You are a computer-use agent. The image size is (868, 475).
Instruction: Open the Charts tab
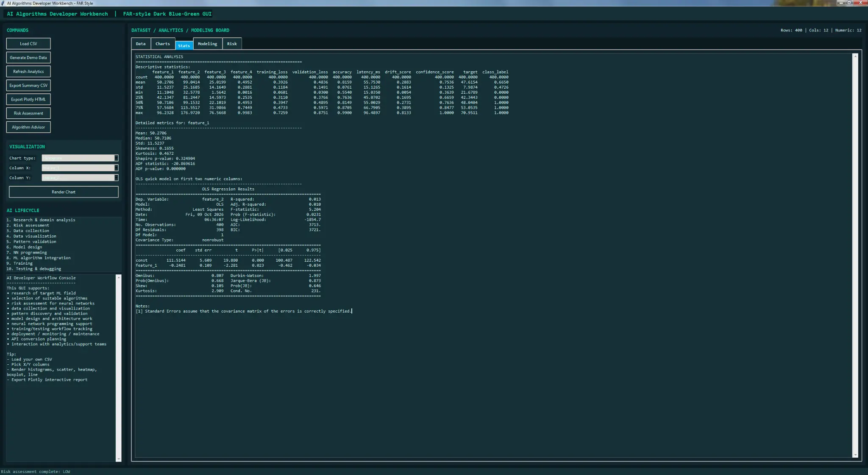162,44
